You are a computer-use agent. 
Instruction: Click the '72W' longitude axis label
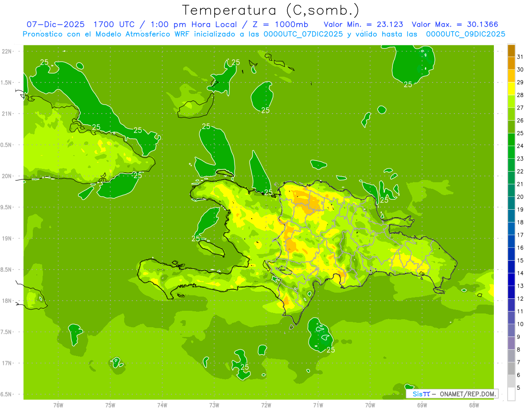coord(266,405)
